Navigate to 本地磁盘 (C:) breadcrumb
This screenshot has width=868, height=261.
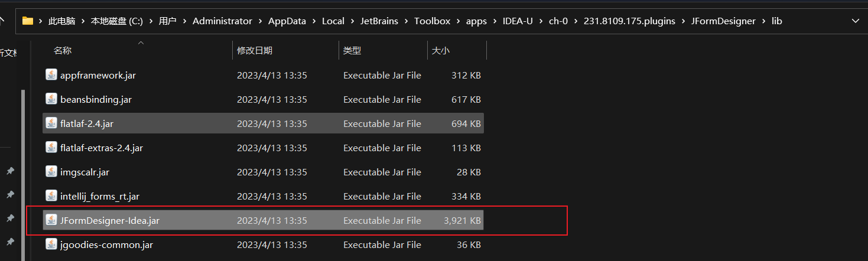click(x=117, y=21)
